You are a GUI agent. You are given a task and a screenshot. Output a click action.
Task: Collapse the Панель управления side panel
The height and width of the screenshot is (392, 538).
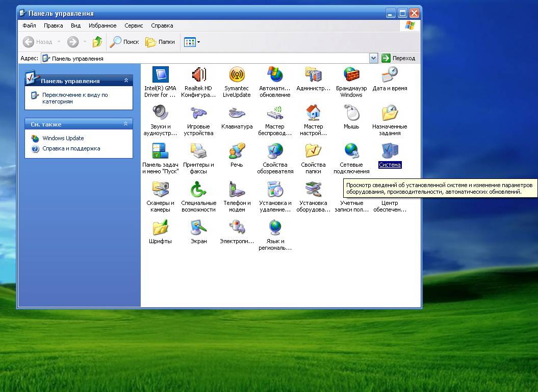click(126, 80)
